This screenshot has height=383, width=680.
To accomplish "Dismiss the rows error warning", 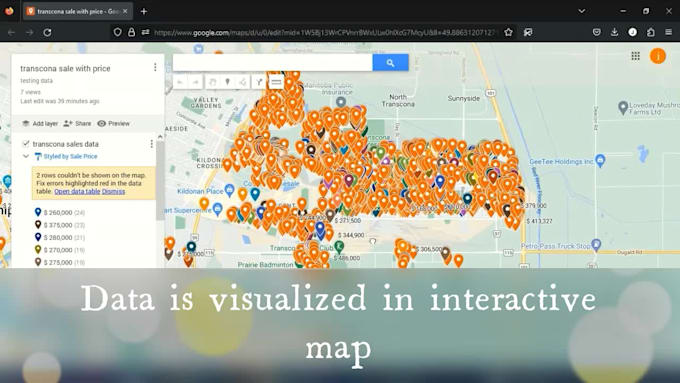I will click(x=113, y=191).
